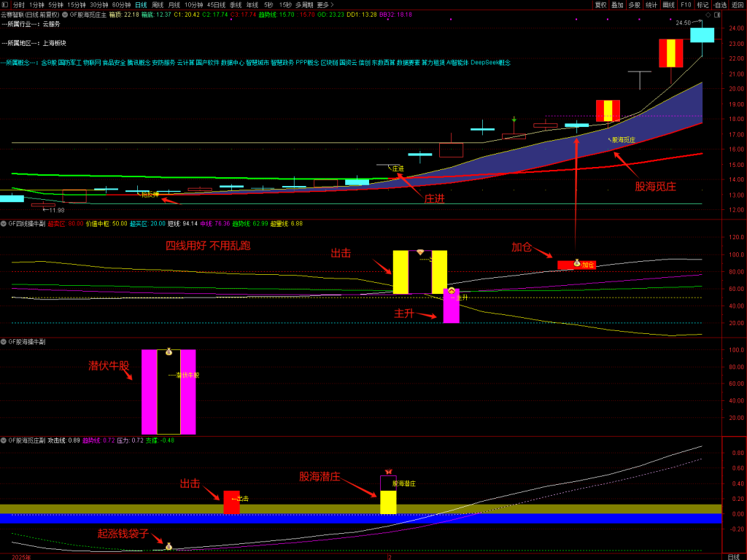Click the orange diamond icon on 出击 bar
The height and width of the screenshot is (560, 747).
[x=420, y=252]
